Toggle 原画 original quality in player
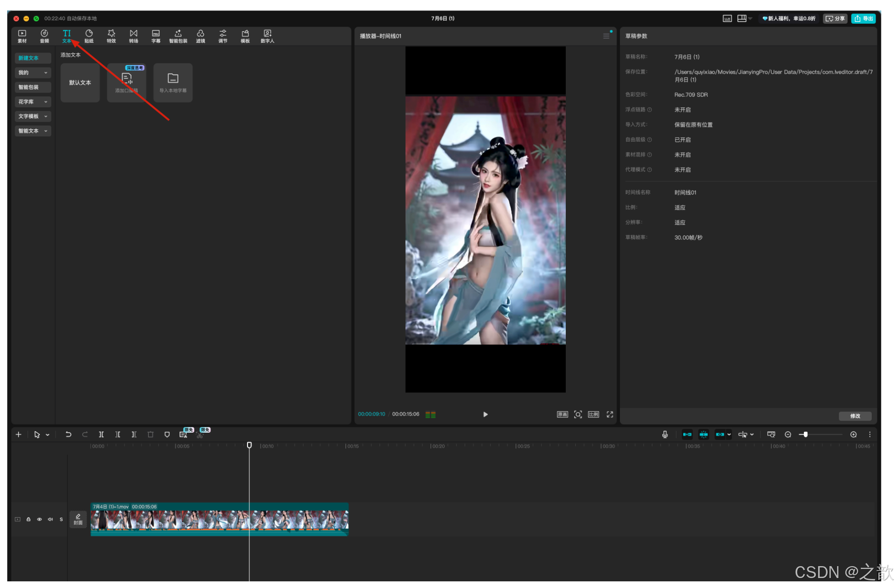 coord(562,415)
